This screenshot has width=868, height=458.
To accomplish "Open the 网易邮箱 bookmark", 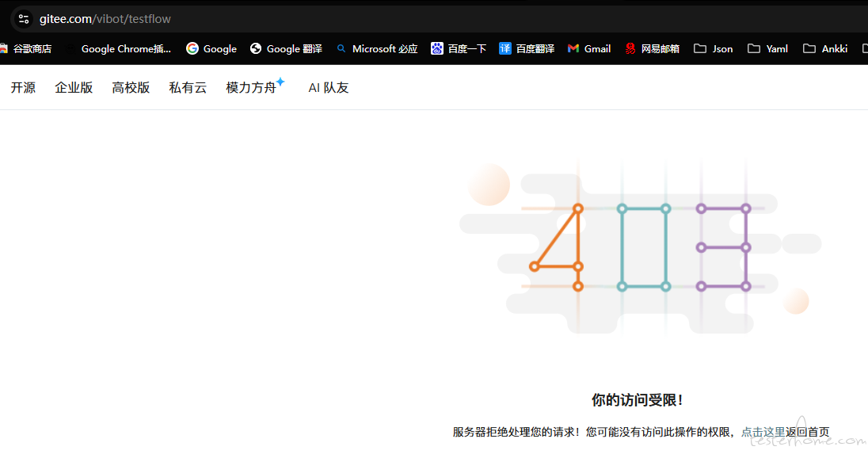I will tap(652, 49).
